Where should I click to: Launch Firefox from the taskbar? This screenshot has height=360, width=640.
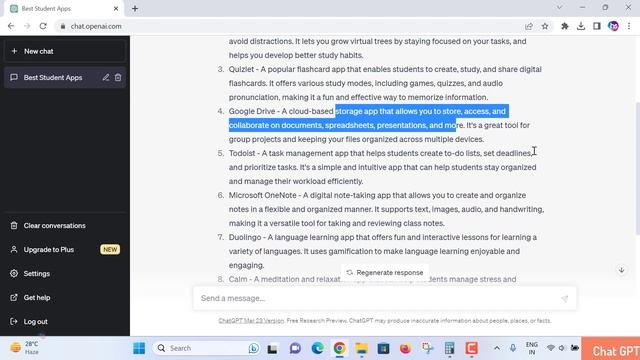[x=405, y=348]
